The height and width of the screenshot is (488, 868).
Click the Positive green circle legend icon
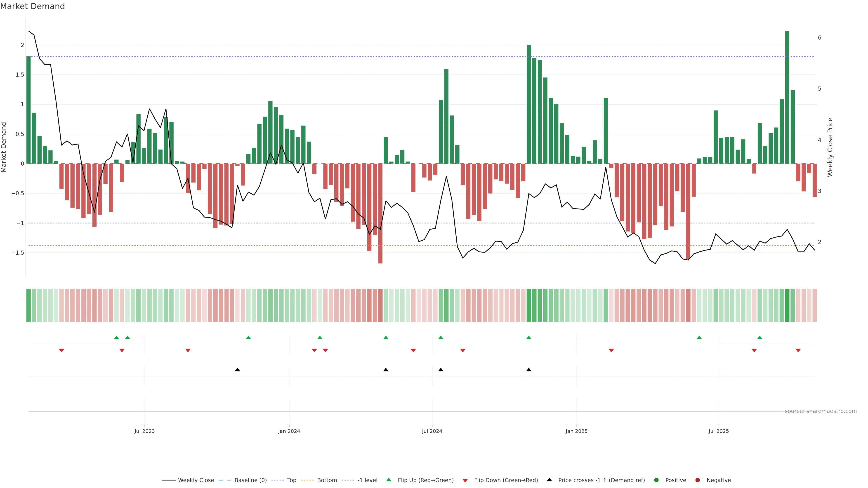pyautogui.click(x=656, y=480)
